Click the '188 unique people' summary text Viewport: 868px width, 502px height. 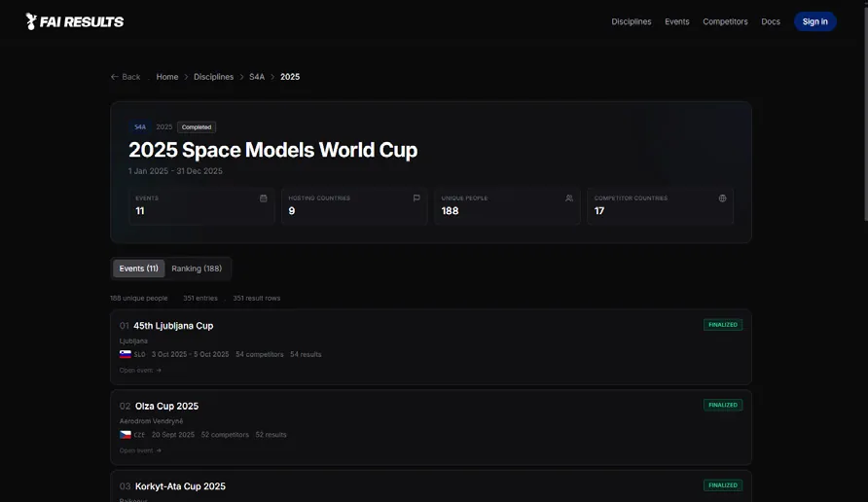click(139, 299)
